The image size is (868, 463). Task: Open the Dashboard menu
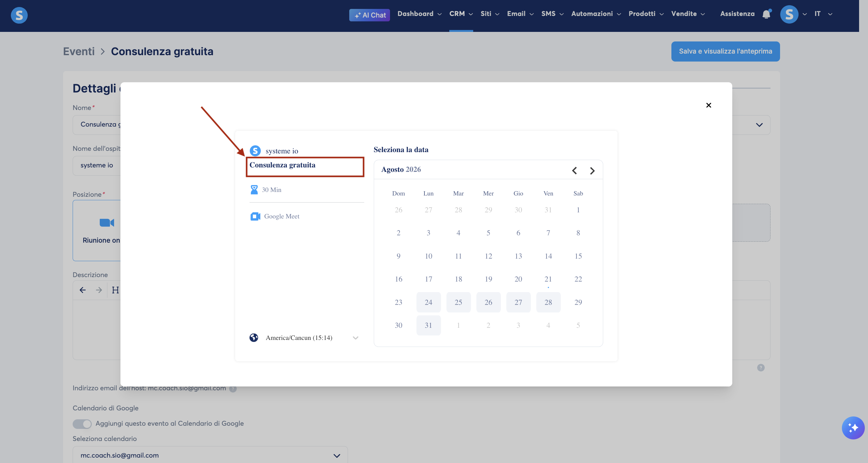tap(419, 14)
